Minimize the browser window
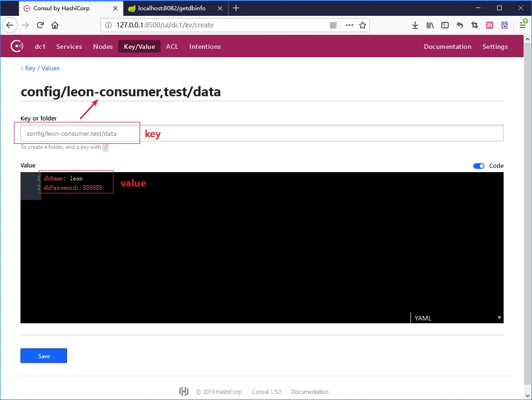Image resolution: width=532 pixels, height=400 pixels. coord(478,8)
